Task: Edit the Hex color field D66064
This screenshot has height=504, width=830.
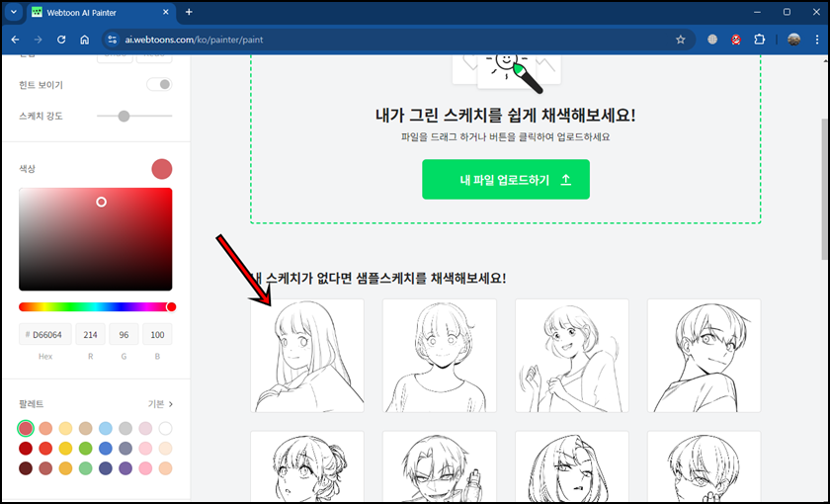Action: click(x=45, y=335)
